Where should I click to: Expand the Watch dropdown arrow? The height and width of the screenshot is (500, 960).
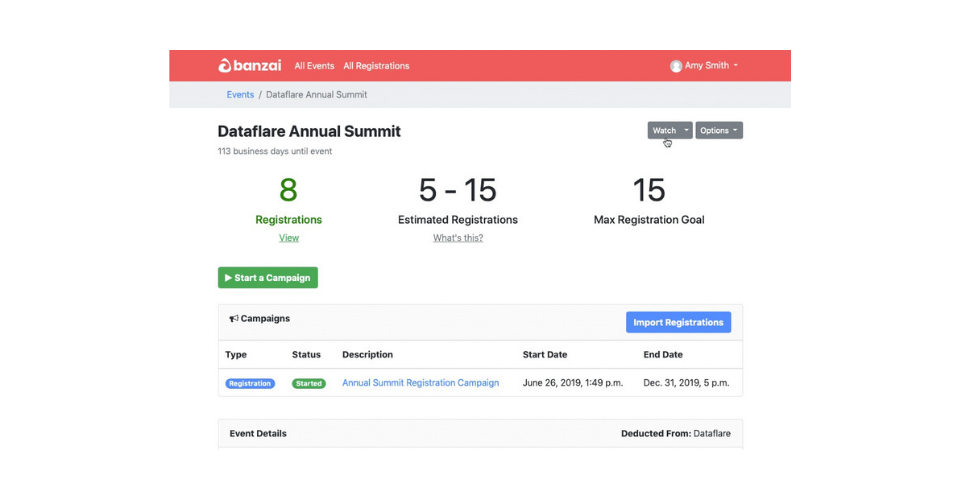point(686,130)
